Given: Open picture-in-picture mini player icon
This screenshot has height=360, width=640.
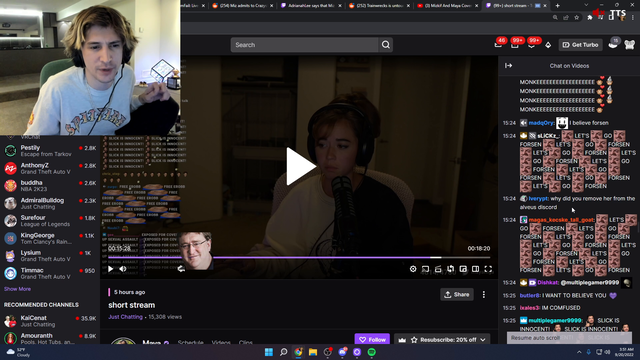Looking at the screenshot, I should pos(463,269).
